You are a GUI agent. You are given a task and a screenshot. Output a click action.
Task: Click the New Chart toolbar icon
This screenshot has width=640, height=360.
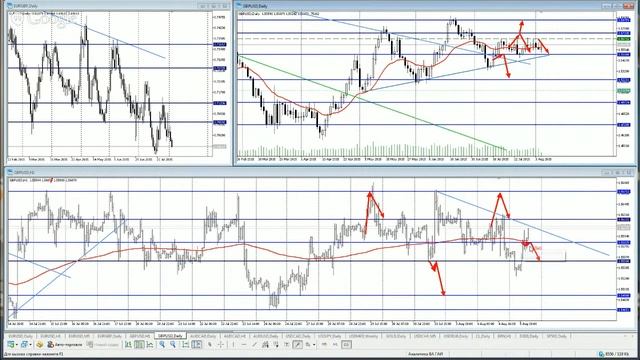(11, 344)
